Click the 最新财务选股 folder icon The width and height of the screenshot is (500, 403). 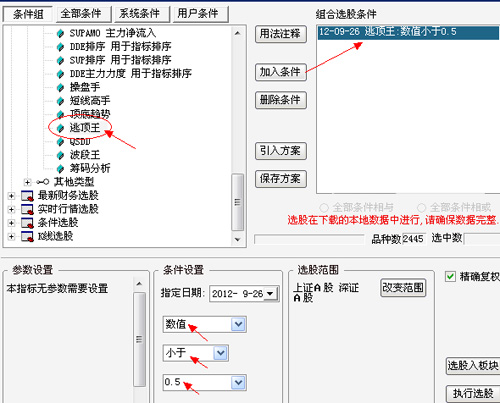[x=27, y=196]
